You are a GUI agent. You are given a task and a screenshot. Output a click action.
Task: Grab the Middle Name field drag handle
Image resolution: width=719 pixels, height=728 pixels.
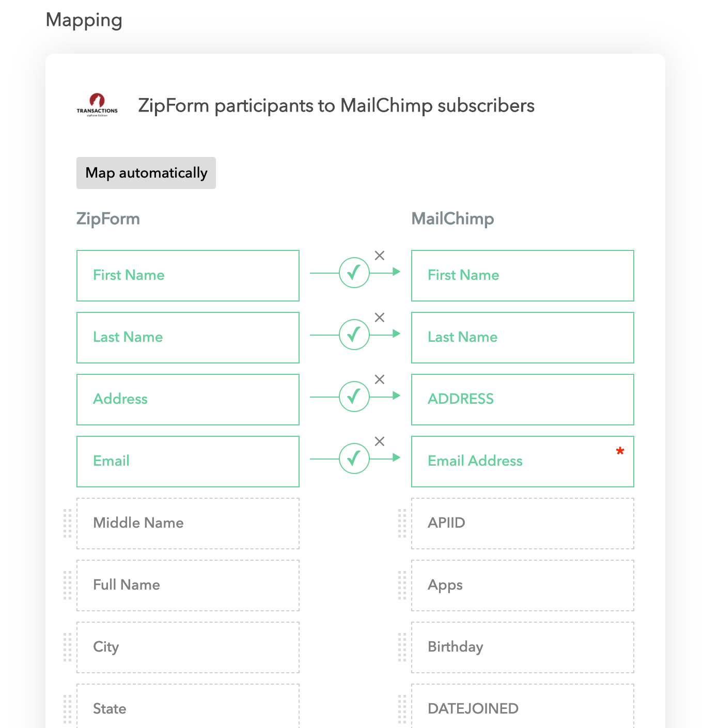[x=67, y=523]
